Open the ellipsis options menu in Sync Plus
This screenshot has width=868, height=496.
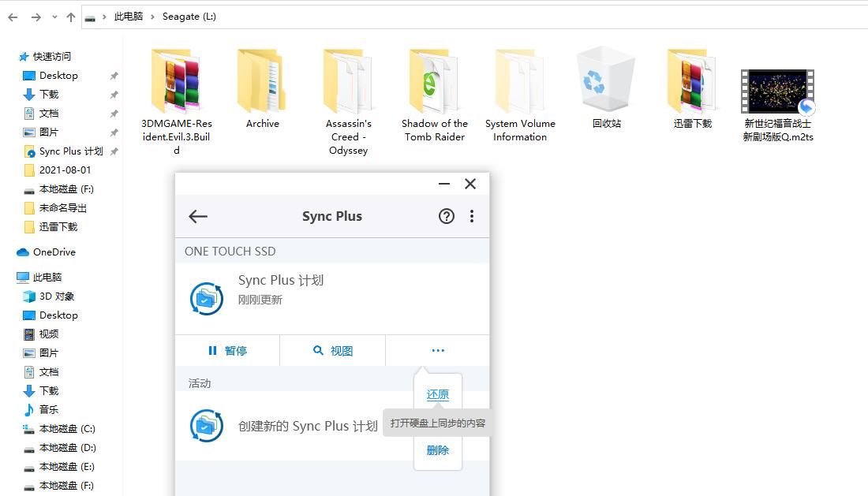point(438,351)
